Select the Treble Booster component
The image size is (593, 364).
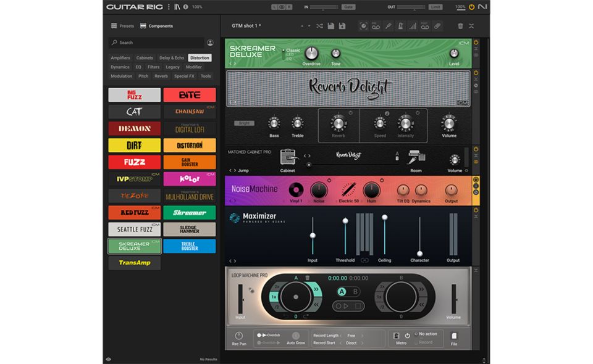coord(190,246)
